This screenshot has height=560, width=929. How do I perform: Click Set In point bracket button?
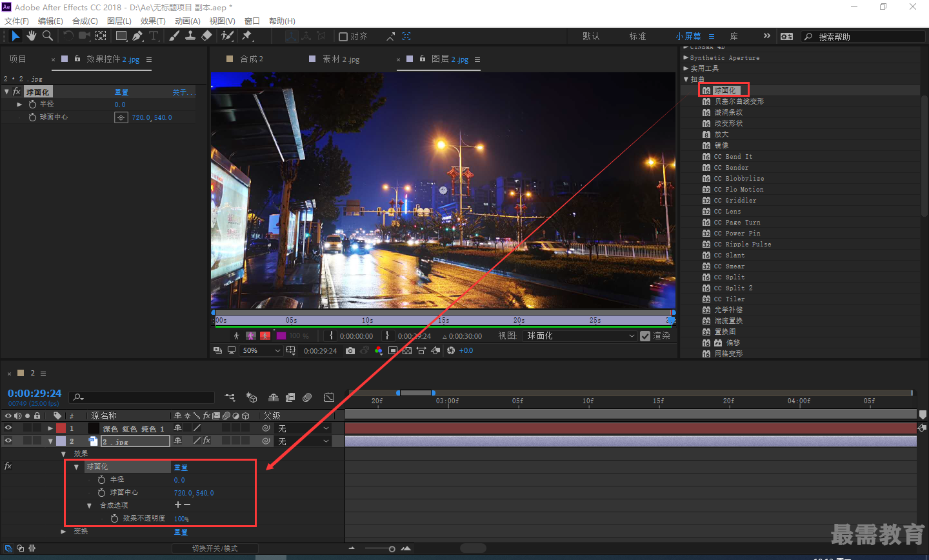(x=331, y=336)
